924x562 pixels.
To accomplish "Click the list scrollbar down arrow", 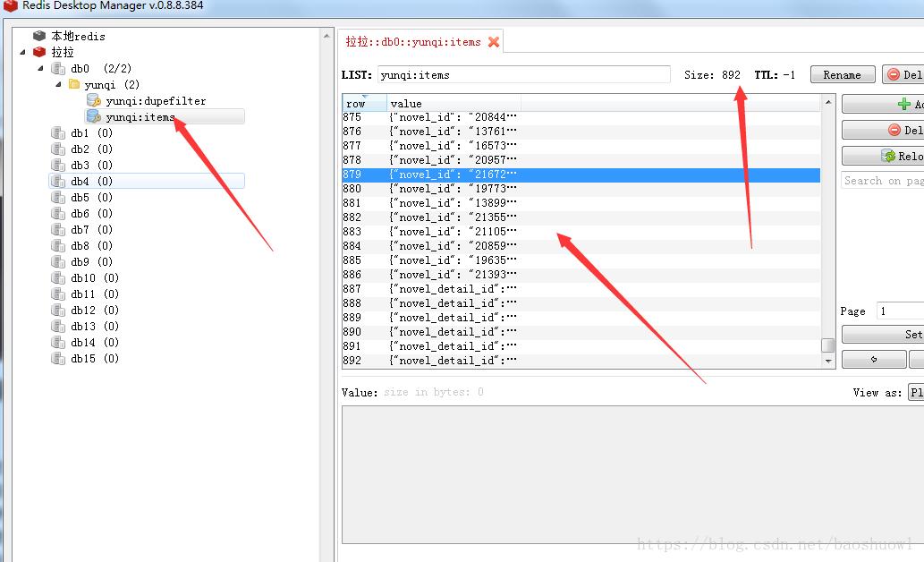I will click(x=828, y=361).
